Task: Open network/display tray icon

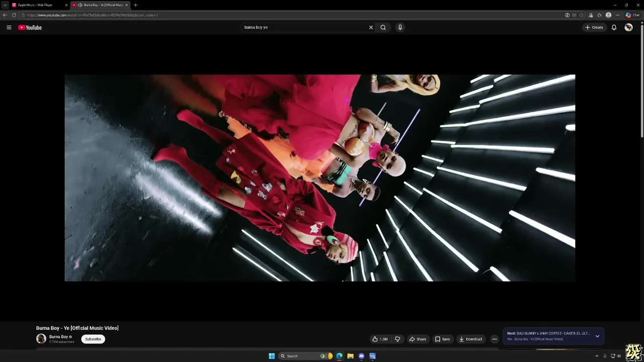Action: 613,356
